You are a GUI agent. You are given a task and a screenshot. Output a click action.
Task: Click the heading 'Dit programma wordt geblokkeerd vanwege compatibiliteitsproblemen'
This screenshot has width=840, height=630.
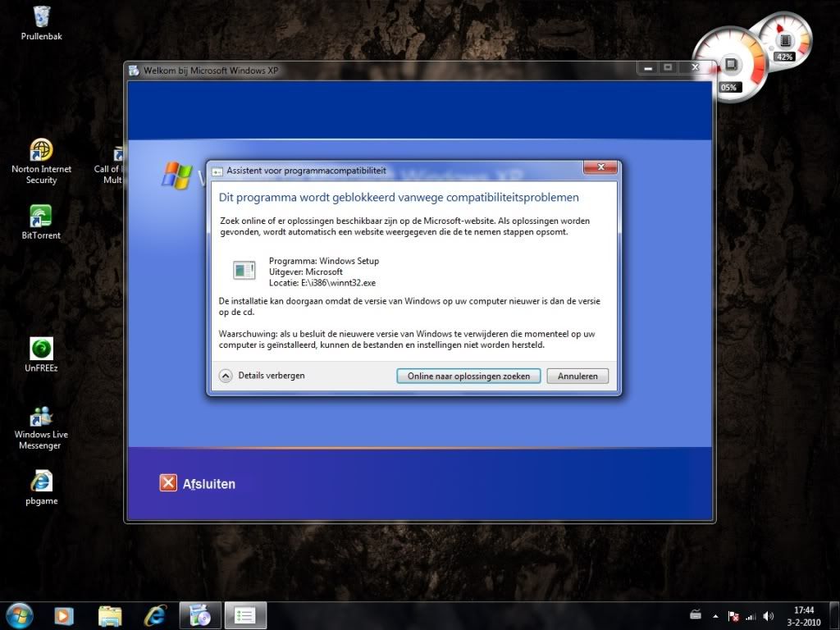click(399, 197)
